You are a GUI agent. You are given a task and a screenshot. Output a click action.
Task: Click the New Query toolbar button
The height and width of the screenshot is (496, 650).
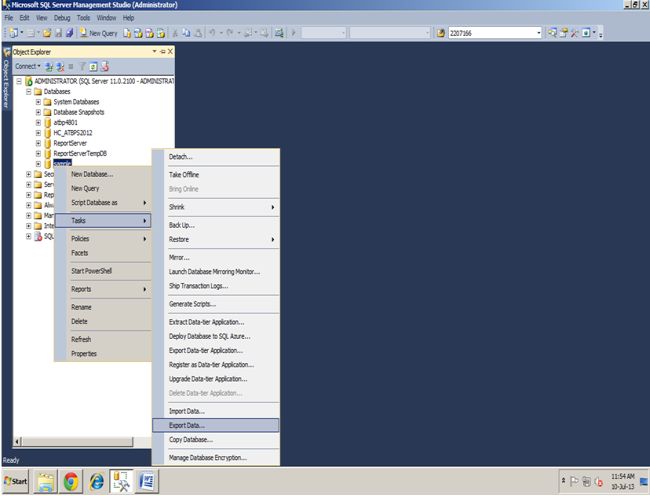(99, 33)
